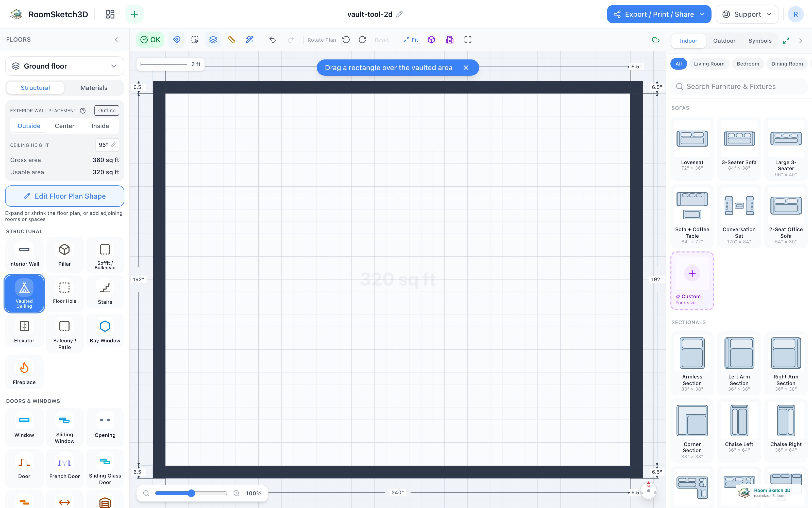Screen dimensions: 812x508
Task: Expand the furniture panel with arrows icon
Action: click(786, 41)
